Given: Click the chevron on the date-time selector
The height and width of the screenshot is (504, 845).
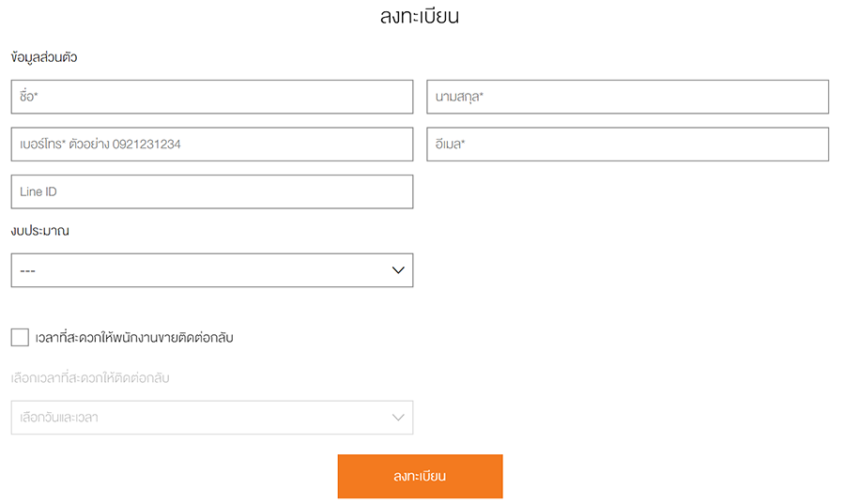Looking at the screenshot, I should (x=398, y=418).
